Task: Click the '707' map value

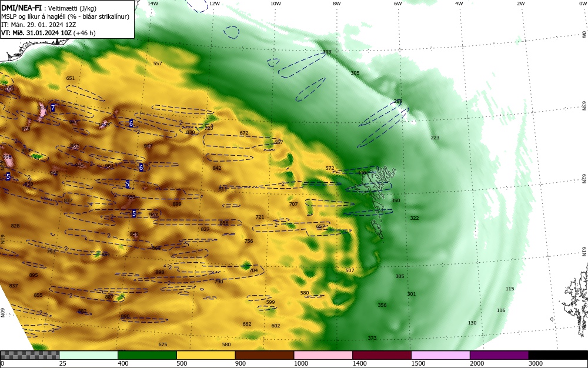Action: (x=293, y=204)
